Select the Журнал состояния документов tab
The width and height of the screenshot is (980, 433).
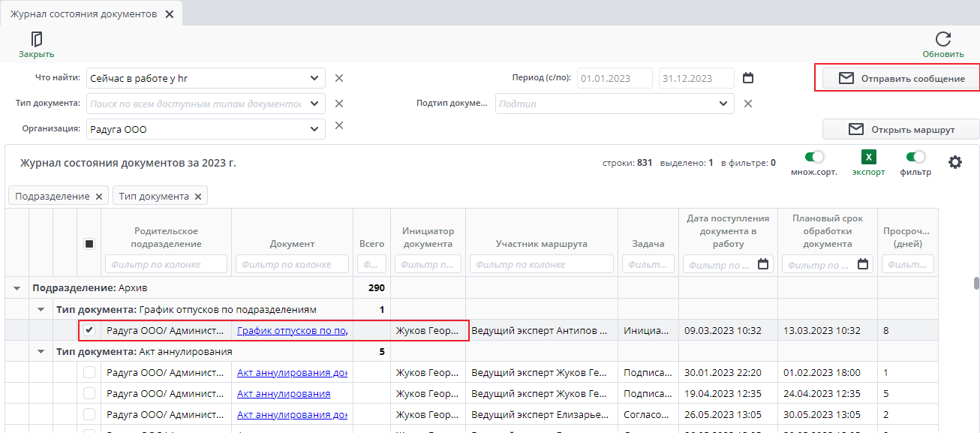click(x=83, y=14)
